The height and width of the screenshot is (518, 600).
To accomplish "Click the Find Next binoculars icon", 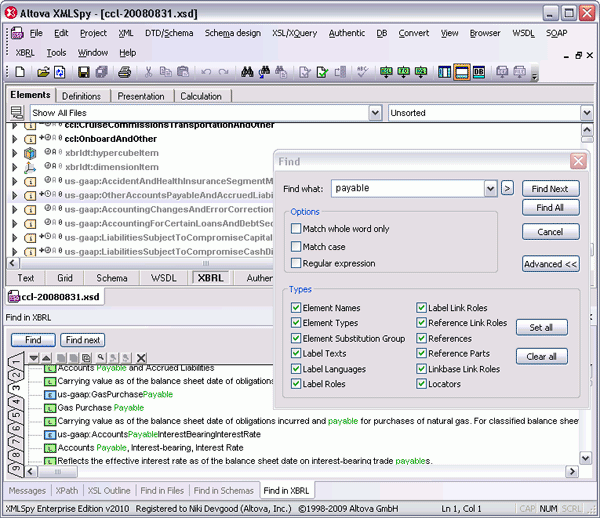I will coord(264,72).
